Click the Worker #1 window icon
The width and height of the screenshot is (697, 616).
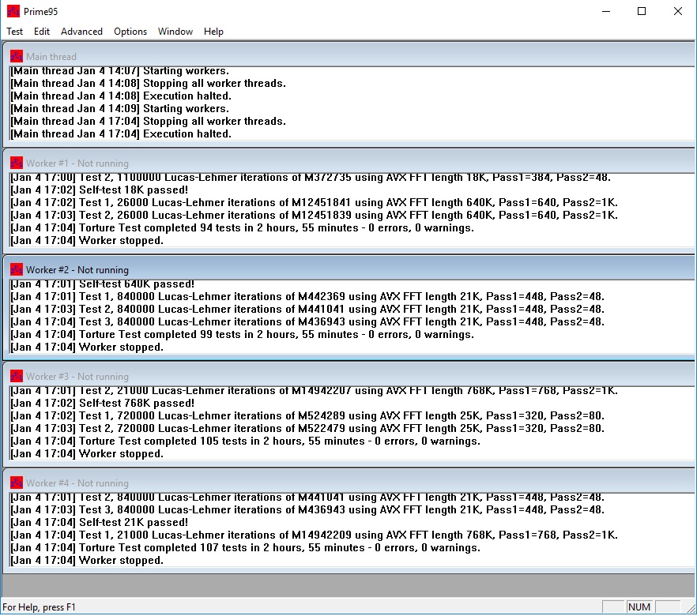pyautogui.click(x=17, y=163)
